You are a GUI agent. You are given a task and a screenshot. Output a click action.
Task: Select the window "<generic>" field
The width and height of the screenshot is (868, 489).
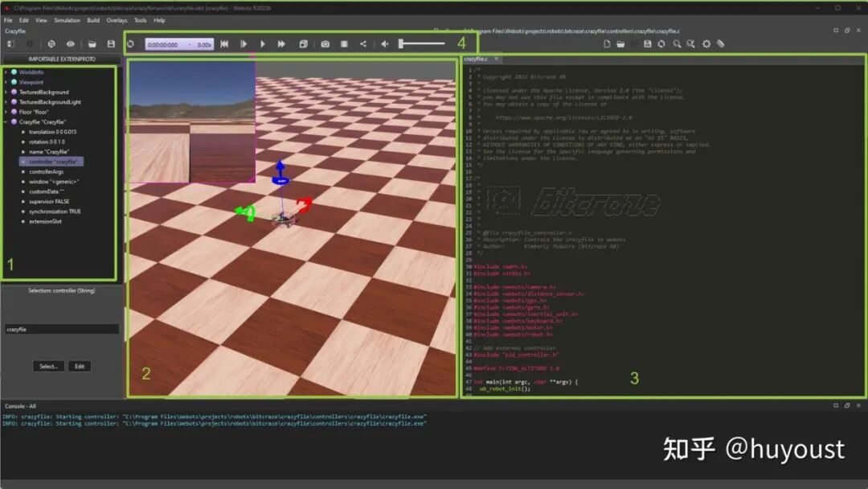(53, 182)
